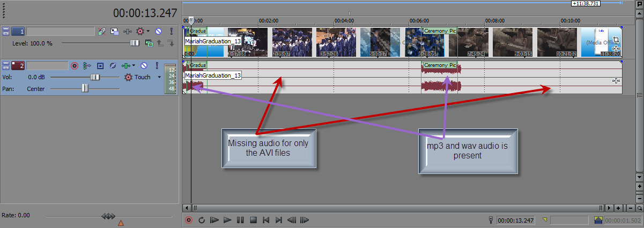Adjust the audio track Vol slider handle
Viewport: 644px width, 228px height.
(95, 77)
